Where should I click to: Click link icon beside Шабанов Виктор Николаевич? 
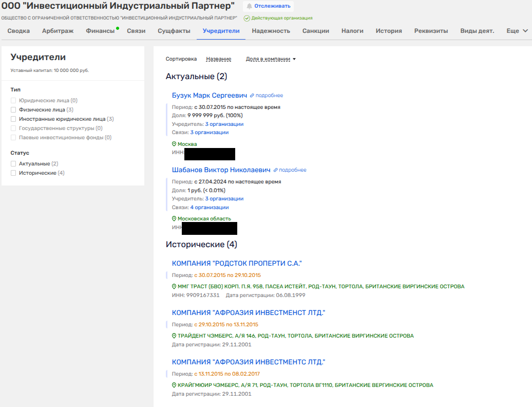point(276,170)
